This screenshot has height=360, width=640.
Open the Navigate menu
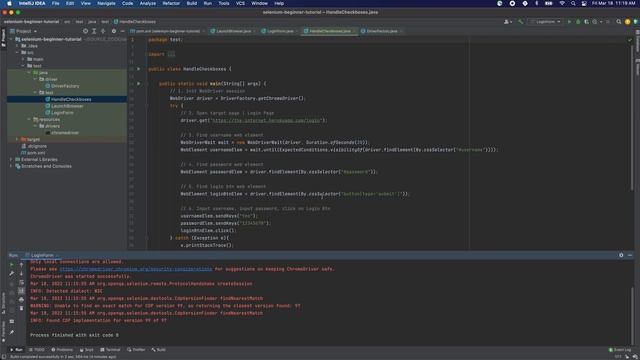click(106, 3)
